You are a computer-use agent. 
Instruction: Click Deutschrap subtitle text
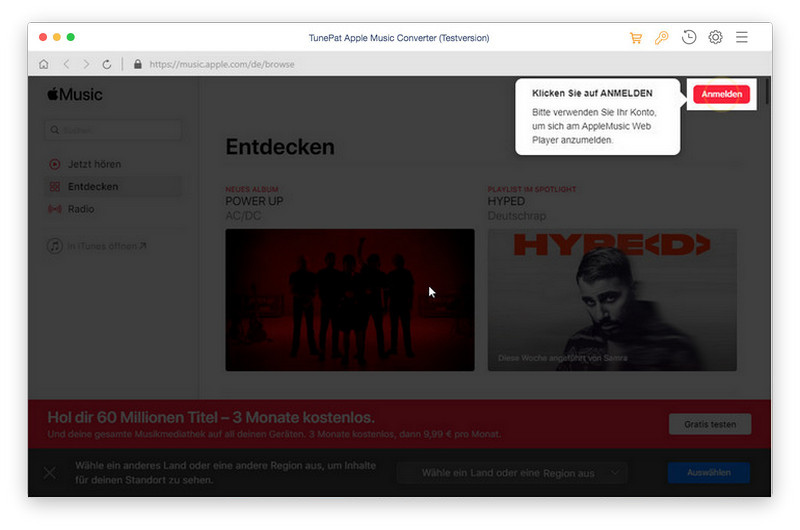(x=517, y=216)
